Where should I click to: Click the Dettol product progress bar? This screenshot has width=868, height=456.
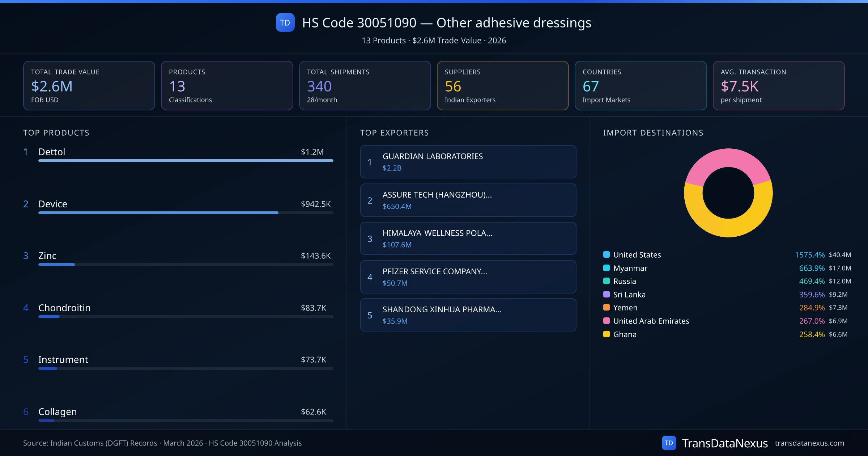186,161
